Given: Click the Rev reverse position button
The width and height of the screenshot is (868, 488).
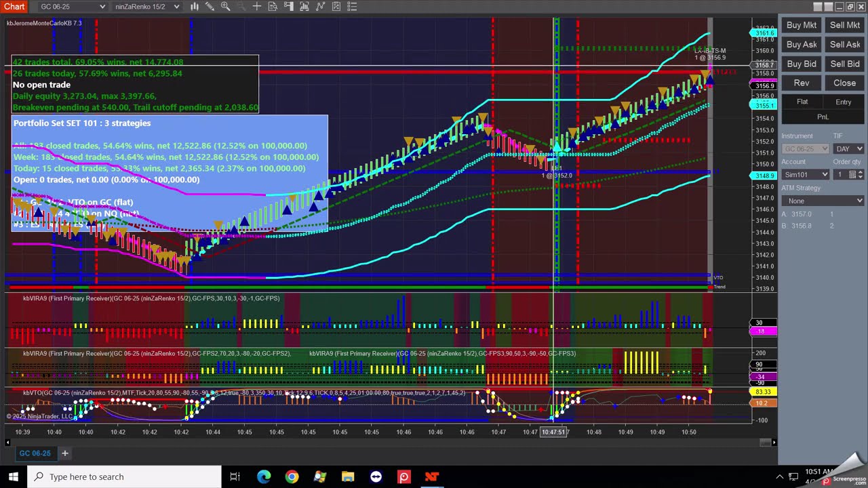Looking at the screenshot, I should (802, 83).
